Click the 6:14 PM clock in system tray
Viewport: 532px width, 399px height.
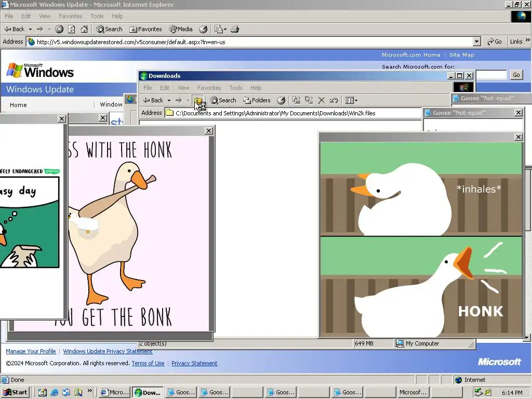click(512, 393)
